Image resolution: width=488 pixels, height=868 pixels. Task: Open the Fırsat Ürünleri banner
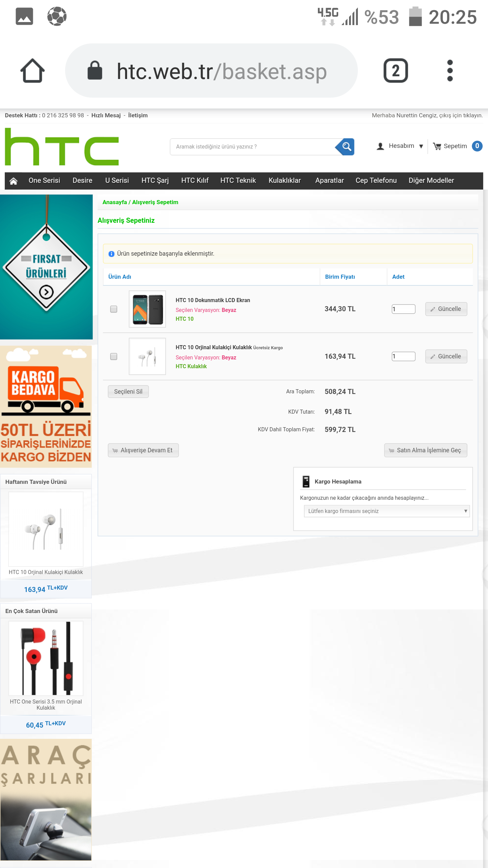46,267
